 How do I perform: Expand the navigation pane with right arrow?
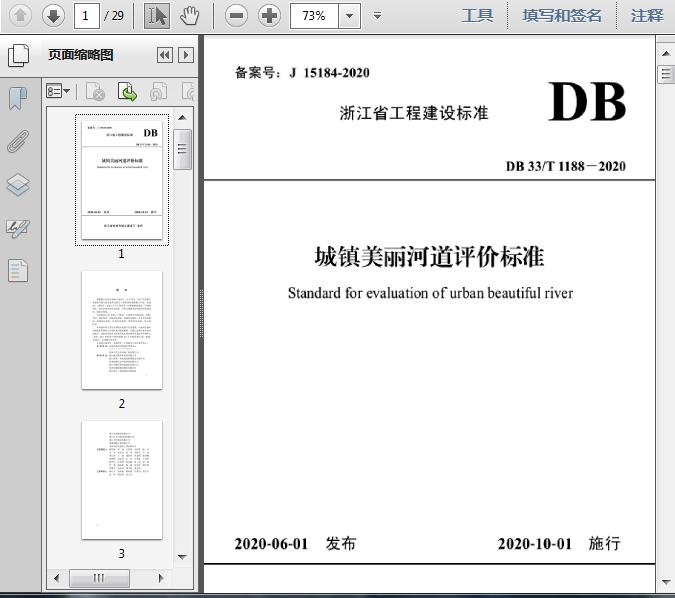186,55
